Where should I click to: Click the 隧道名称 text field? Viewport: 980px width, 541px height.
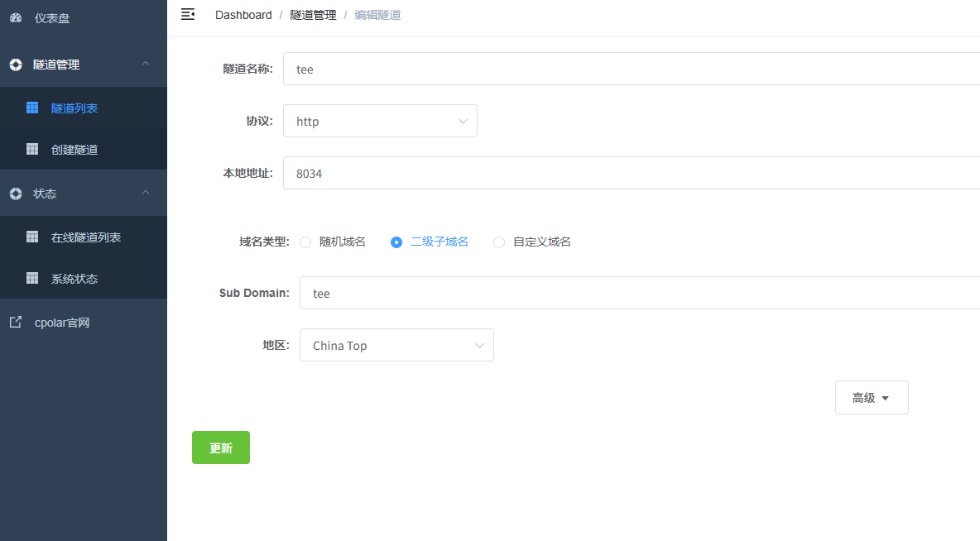point(629,69)
